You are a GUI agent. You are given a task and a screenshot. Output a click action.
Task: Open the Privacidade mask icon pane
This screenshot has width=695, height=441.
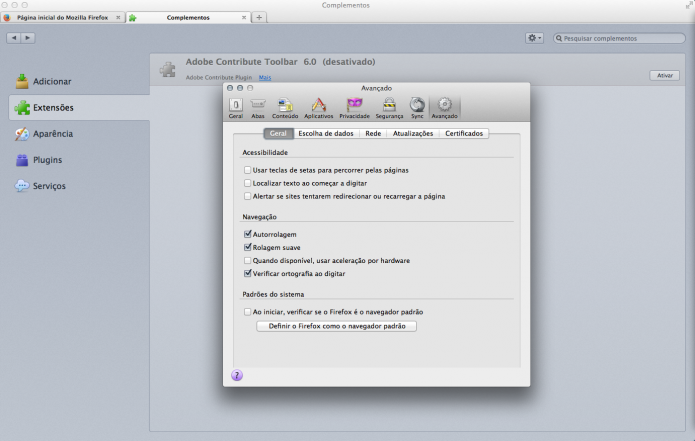(x=354, y=108)
